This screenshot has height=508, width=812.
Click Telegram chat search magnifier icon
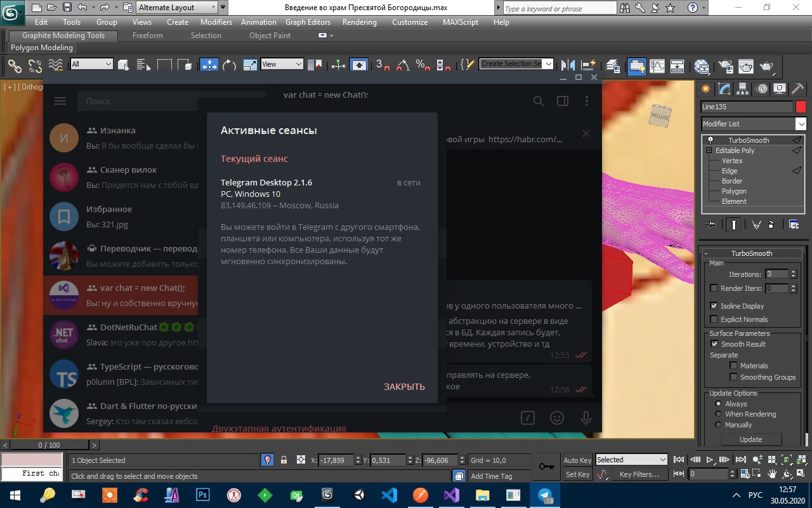coord(539,101)
